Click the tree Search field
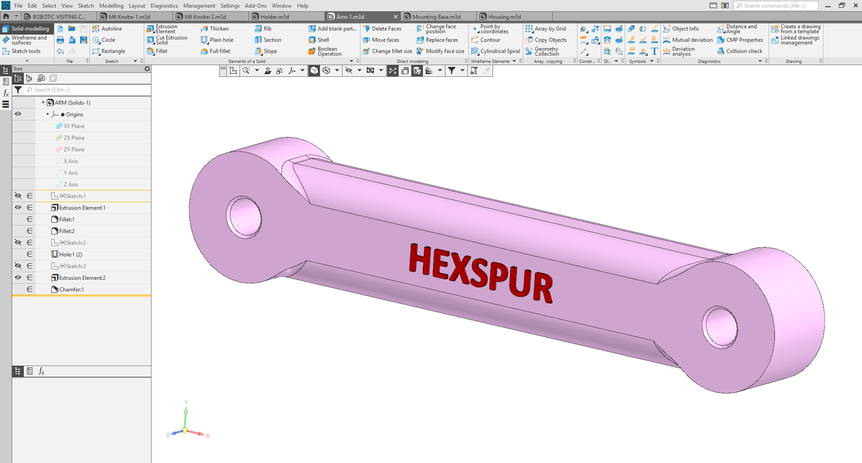 [87, 90]
